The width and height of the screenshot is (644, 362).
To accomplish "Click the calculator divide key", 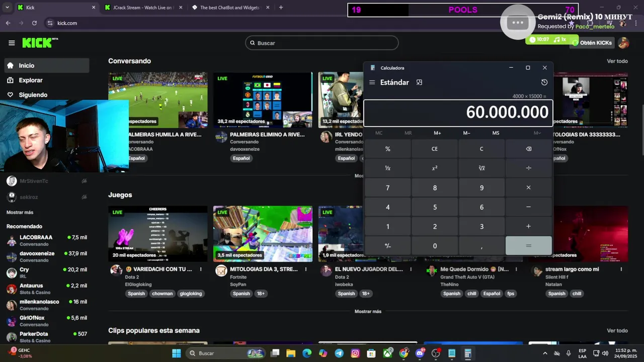I will click(528, 168).
